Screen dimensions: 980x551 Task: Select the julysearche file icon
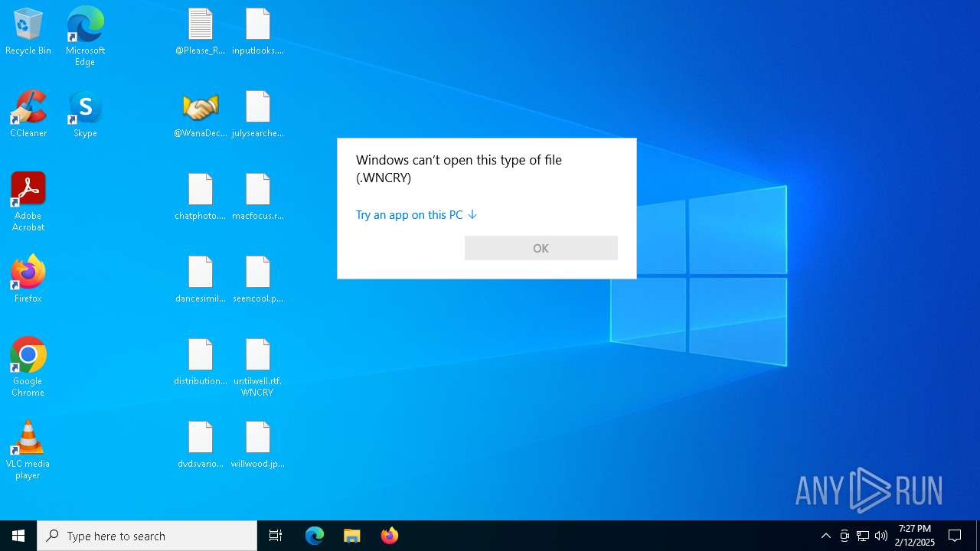tap(258, 114)
